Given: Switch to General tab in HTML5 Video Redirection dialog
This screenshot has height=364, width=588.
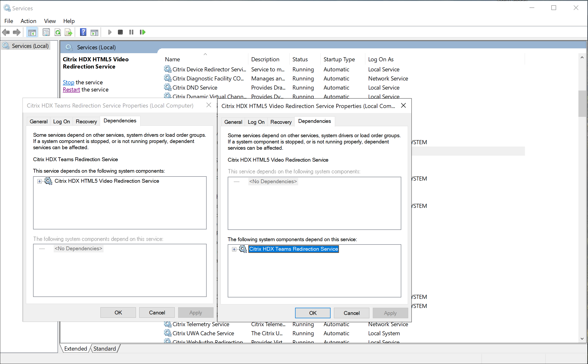Looking at the screenshot, I should [x=233, y=122].
